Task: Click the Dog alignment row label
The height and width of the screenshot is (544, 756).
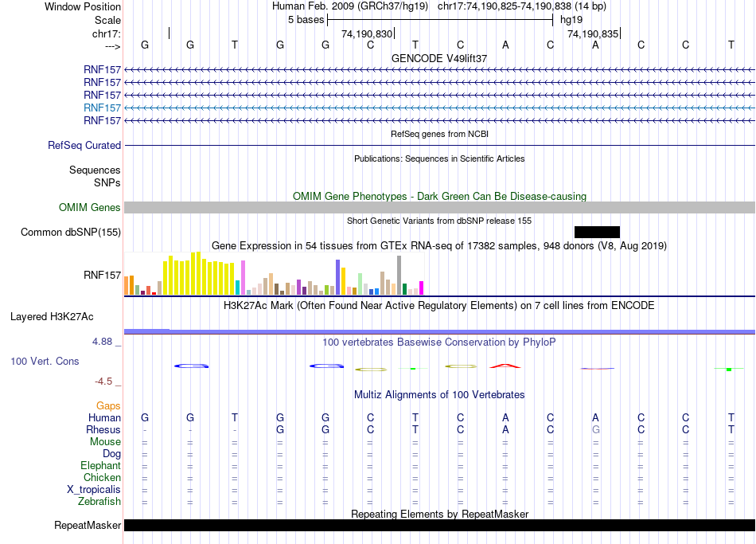Action: point(111,454)
